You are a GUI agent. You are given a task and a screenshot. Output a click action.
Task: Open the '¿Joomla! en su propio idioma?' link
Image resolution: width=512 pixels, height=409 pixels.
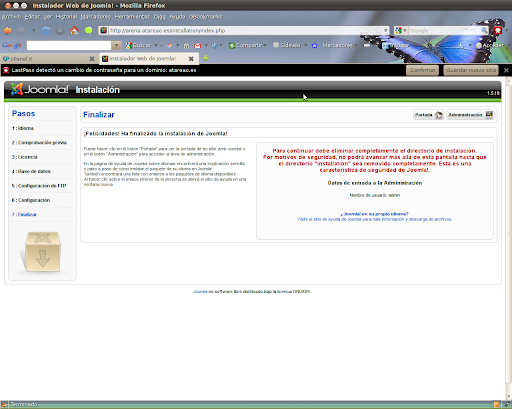(x=374, y=214)
